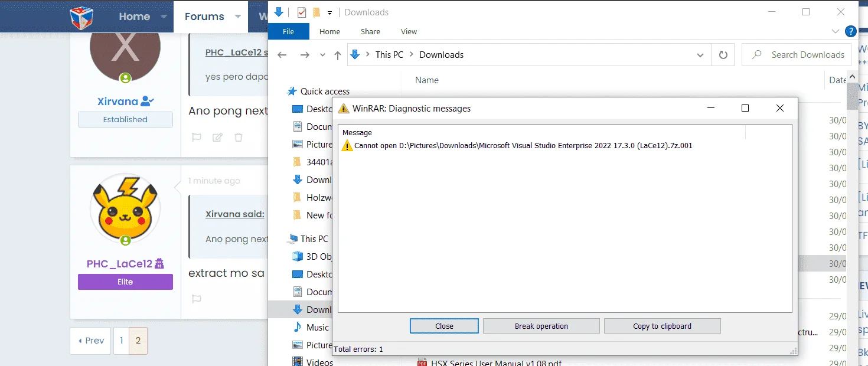Click the Close button in WinRAR dialog

pos(444,326)
